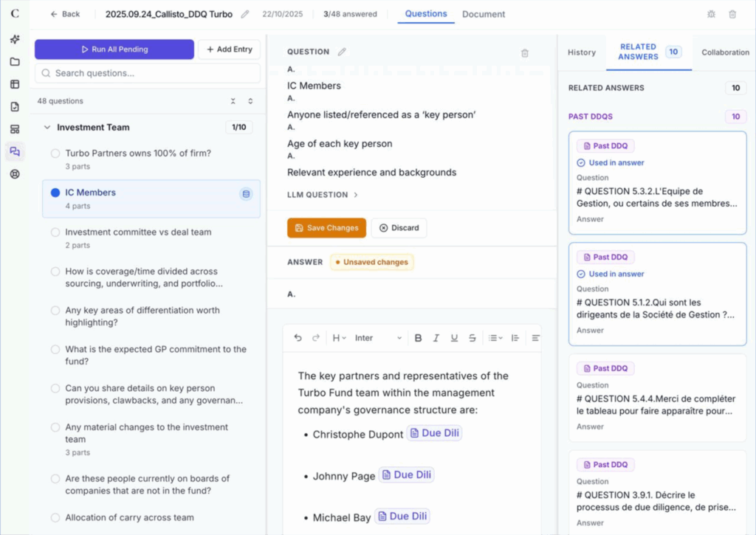
Task: Open the History tab
Action: point(581,52)
